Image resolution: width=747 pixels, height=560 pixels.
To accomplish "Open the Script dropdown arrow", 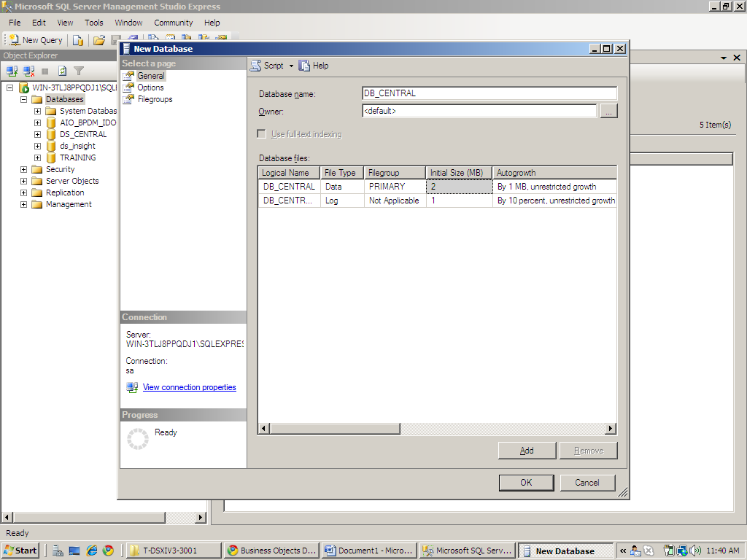I will coord(291,66).
